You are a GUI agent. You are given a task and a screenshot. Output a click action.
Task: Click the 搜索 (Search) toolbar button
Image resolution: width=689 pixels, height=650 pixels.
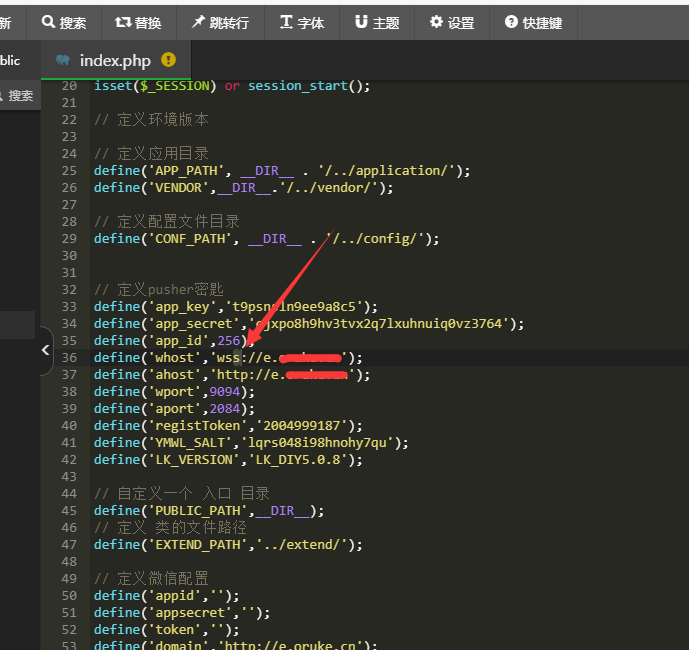64,22
